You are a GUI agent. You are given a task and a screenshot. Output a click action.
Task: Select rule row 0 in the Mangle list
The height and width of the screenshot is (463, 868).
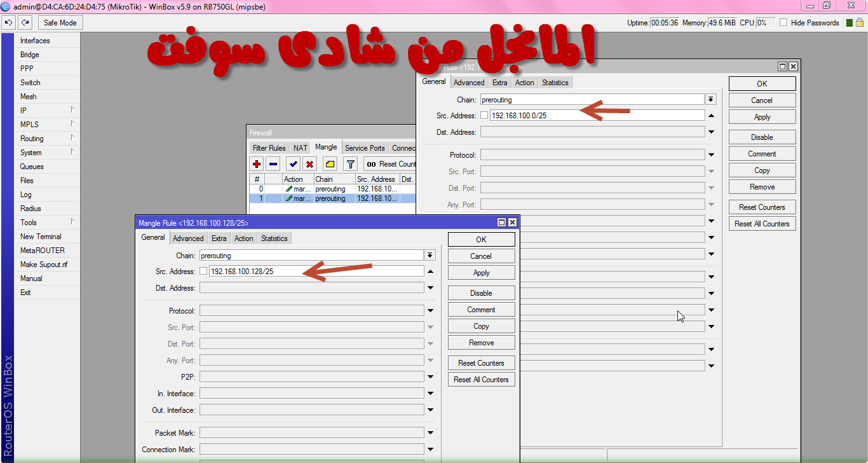tap(332, 189)
